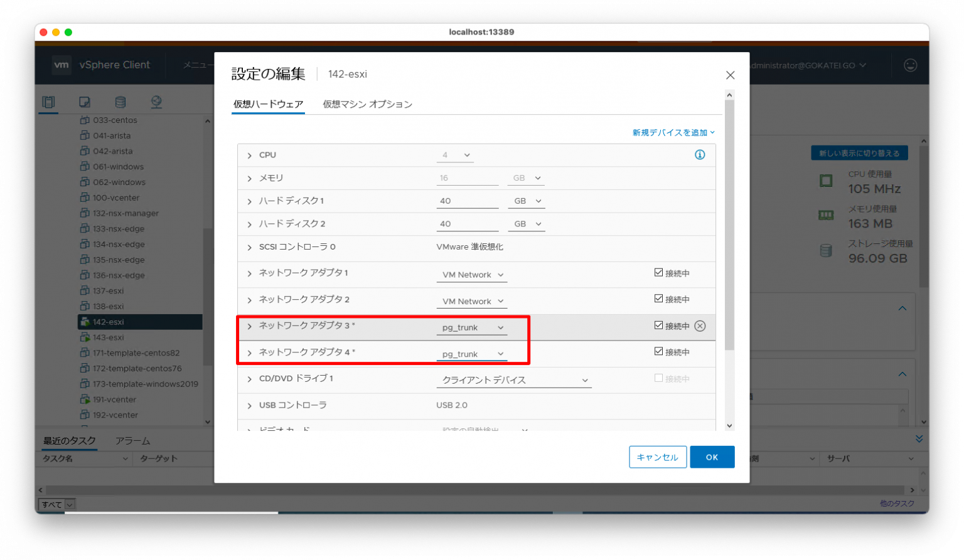Click the CPU information icon

click(x=700, y=154)
